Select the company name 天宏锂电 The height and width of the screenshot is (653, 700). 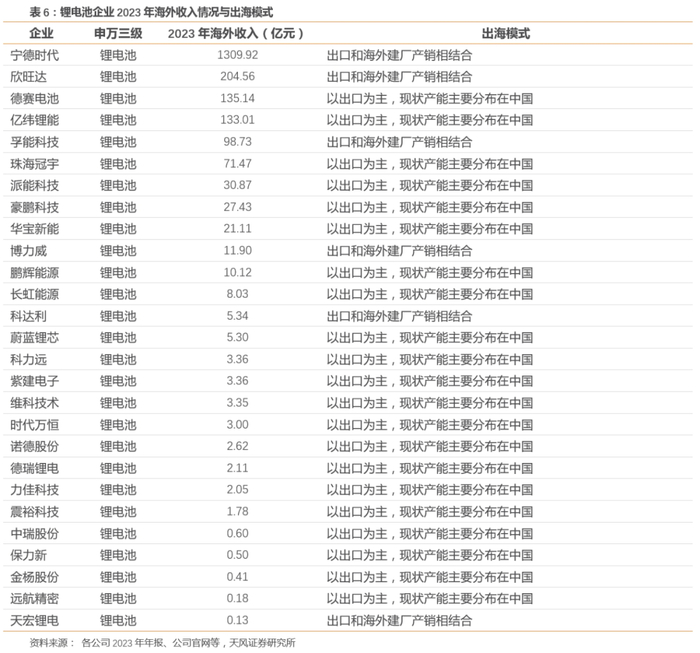point(34,620)
